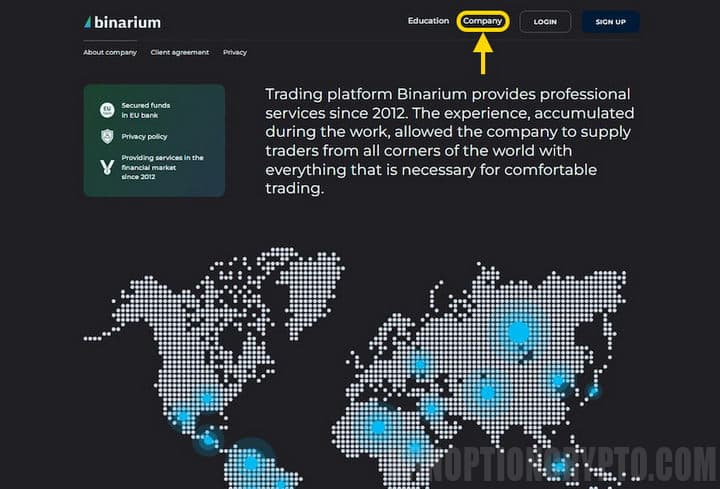Open the Education menu
720x489 pixels.
428,21
